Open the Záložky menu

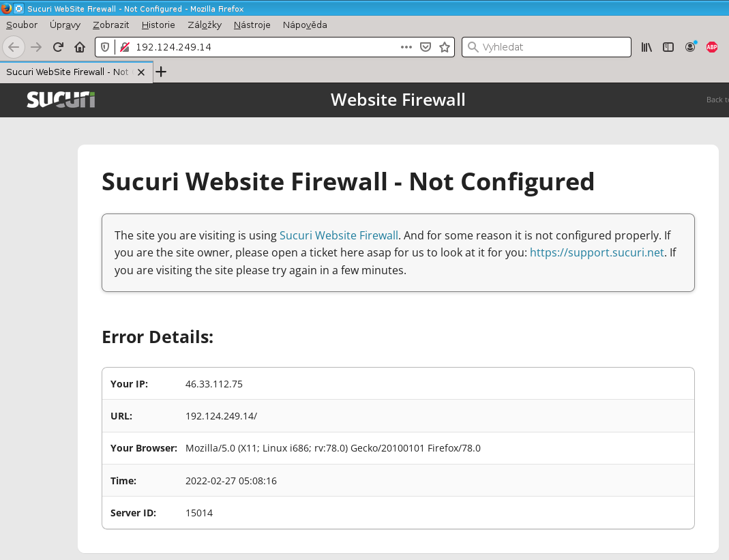click(204, 25)
